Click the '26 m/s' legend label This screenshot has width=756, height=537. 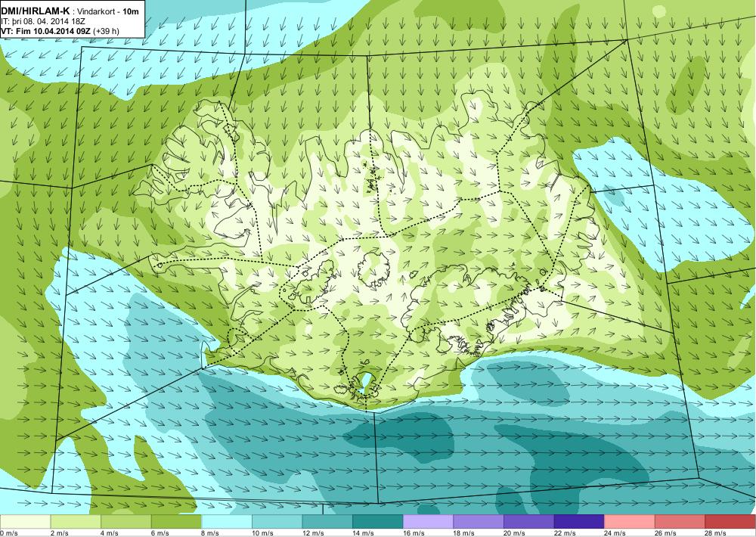click(x=666, y=533)
